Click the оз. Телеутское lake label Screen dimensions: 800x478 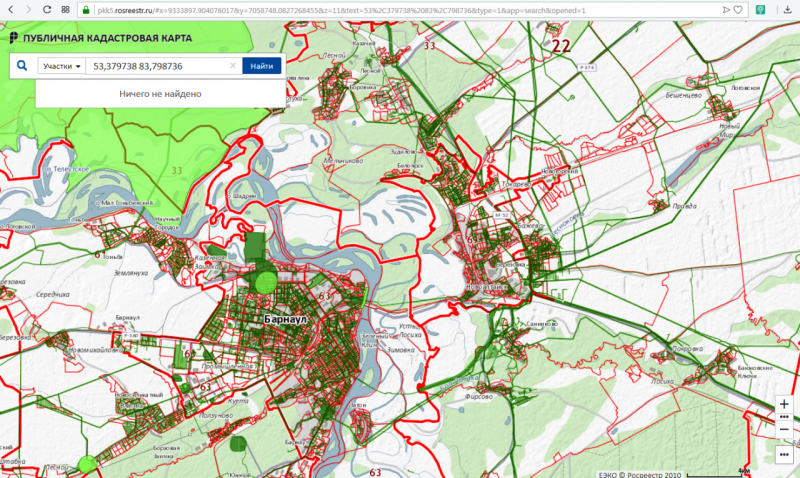(66, 169)
